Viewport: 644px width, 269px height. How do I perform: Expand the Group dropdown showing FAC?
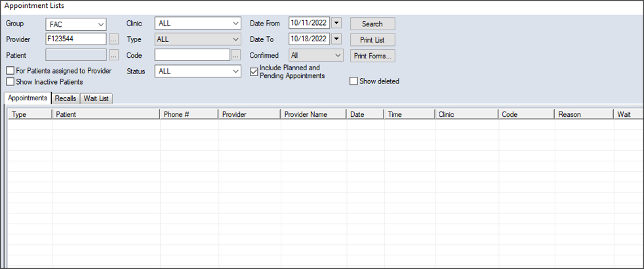point(100,24)
